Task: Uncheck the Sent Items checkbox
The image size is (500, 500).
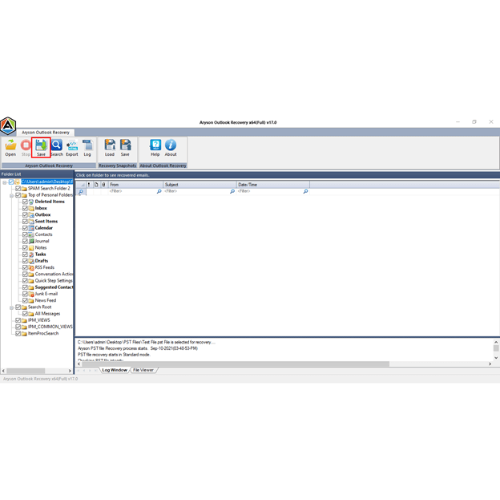Action: click(25, 221)
